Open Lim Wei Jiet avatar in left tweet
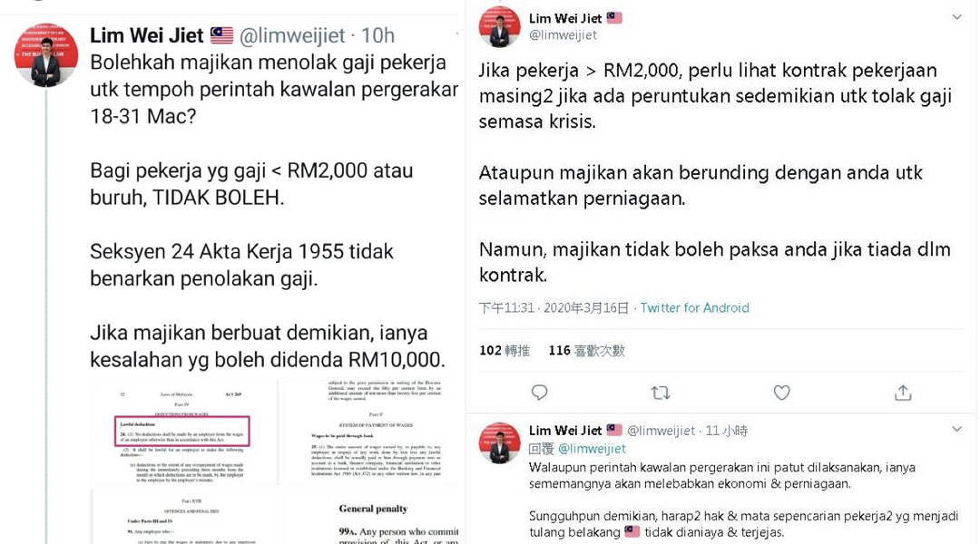The image size is (980, 544). (46, 55)
